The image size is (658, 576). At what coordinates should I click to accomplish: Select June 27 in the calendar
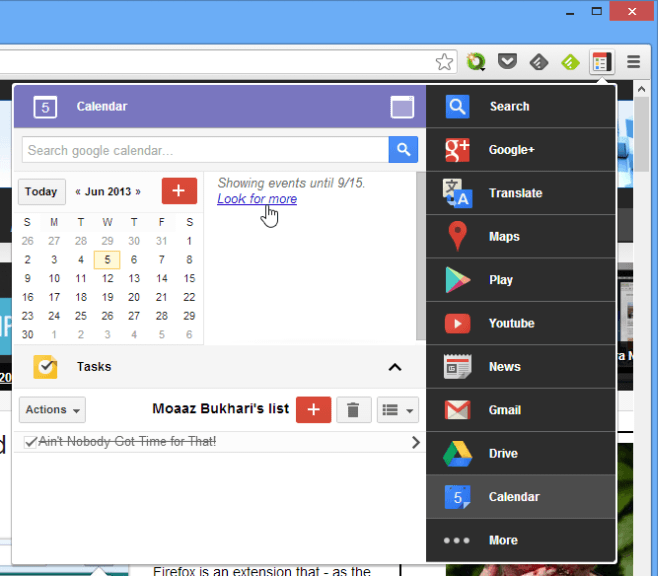coord(134,315)
